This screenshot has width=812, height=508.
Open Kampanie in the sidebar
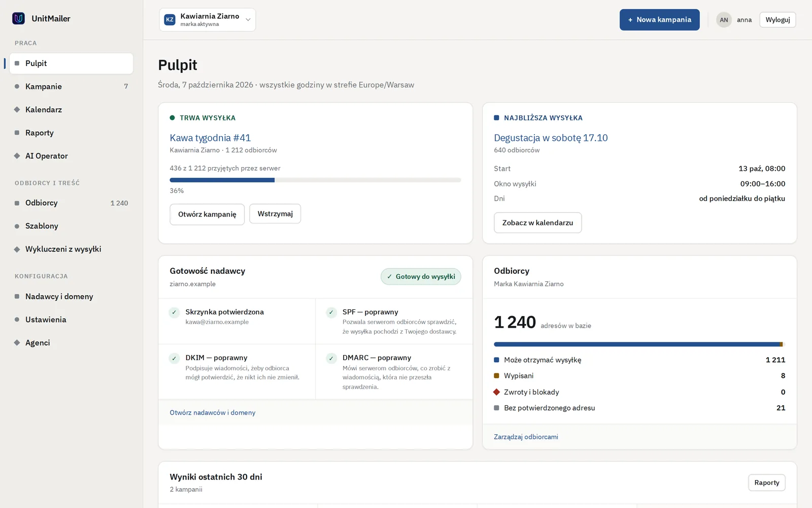point(71,86)
